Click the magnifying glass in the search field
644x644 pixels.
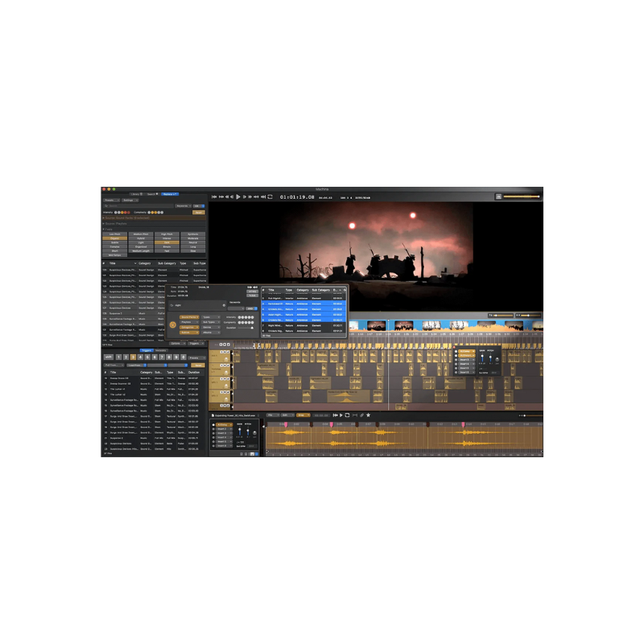(108, 205)
